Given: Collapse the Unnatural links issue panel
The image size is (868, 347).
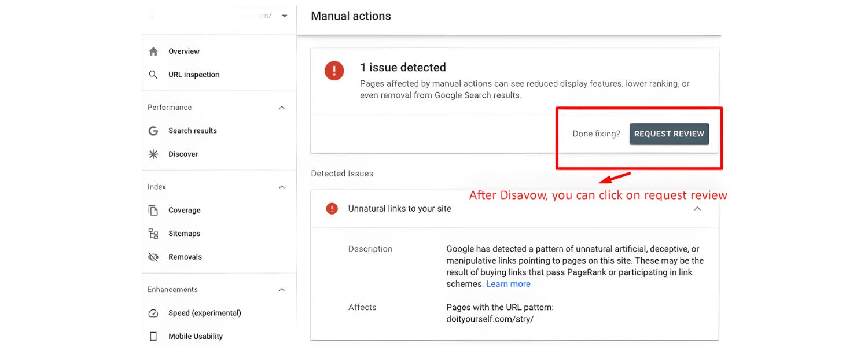Looking at the screenshot, I should pos(697,209).
